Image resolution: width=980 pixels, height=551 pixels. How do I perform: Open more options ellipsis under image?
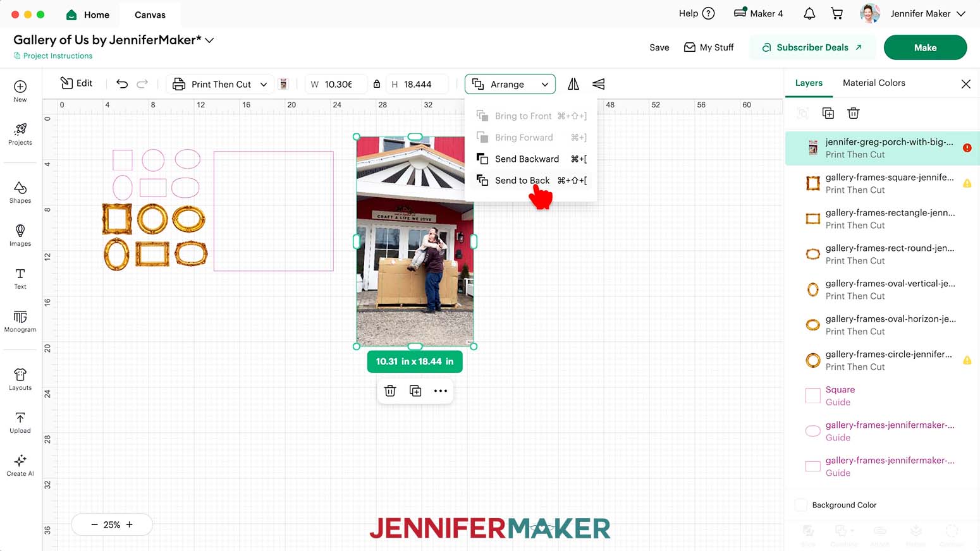point(441,391)
